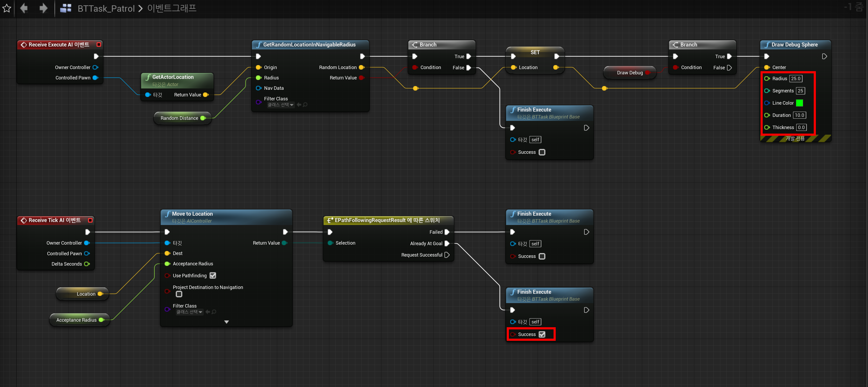The height and width of the screenshot is (387, 868).
Task: Select the Random Distance variable node
Action: tap(179, 118)
